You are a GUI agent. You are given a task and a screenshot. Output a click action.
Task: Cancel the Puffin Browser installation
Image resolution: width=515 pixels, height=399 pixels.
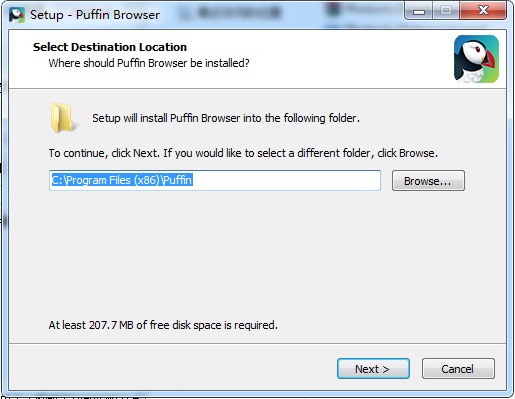coord(458,369)
